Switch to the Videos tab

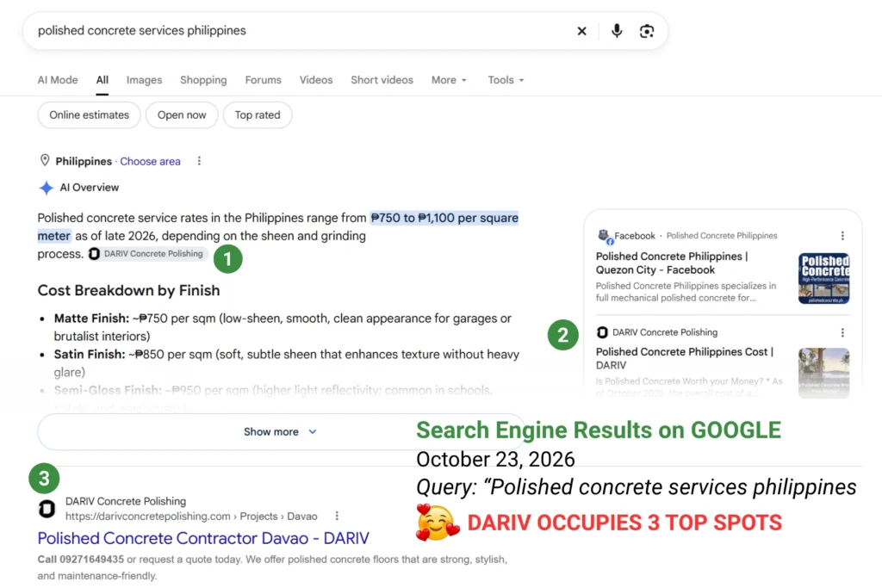(316, 80)
